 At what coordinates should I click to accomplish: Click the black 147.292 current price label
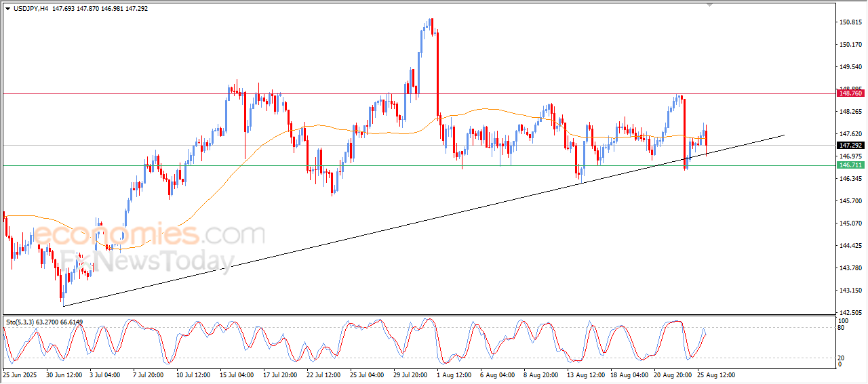click(x=850, y=146)
